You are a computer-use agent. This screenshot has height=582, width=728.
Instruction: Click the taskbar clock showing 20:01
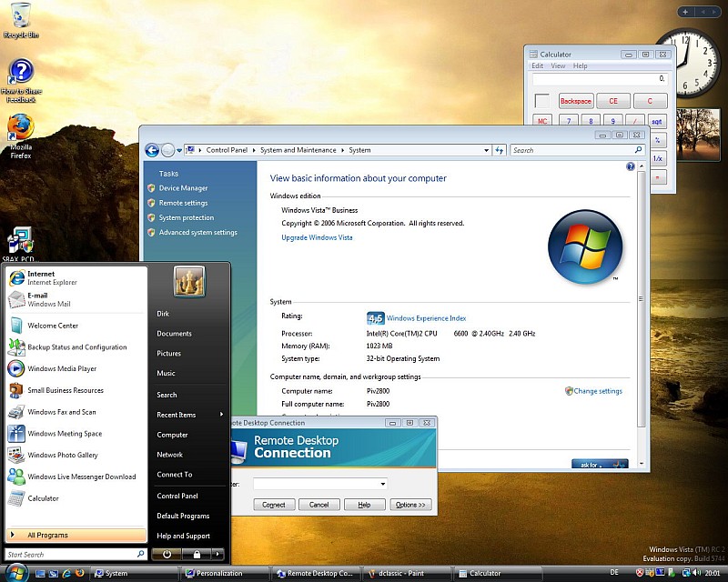tap(713, 573)
